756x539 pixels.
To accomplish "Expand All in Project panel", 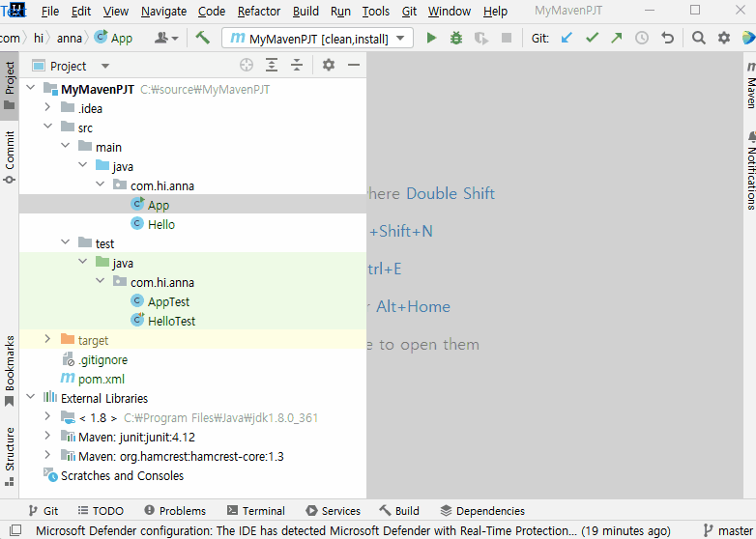I will (272, 65).
